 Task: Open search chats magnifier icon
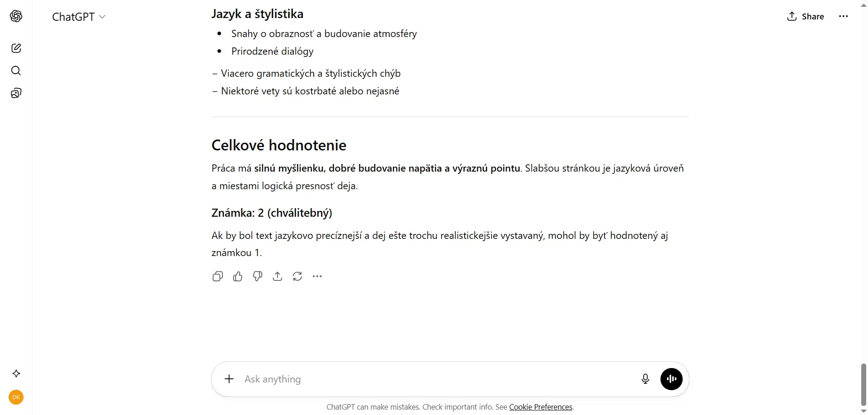(16, 70)
